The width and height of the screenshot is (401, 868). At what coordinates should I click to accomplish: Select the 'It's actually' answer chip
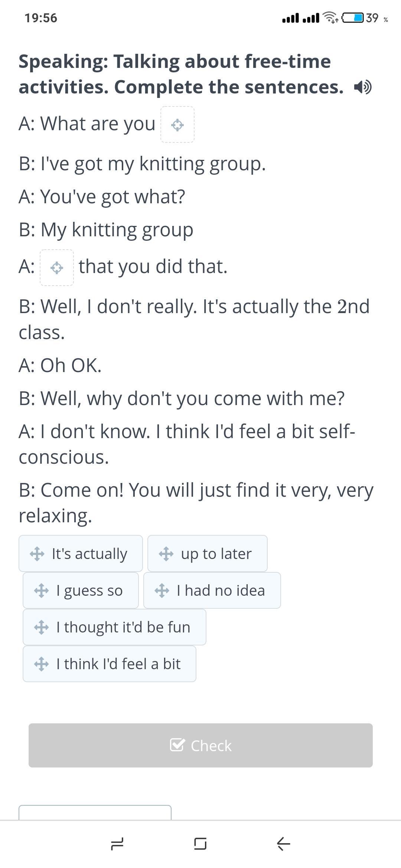89,554
